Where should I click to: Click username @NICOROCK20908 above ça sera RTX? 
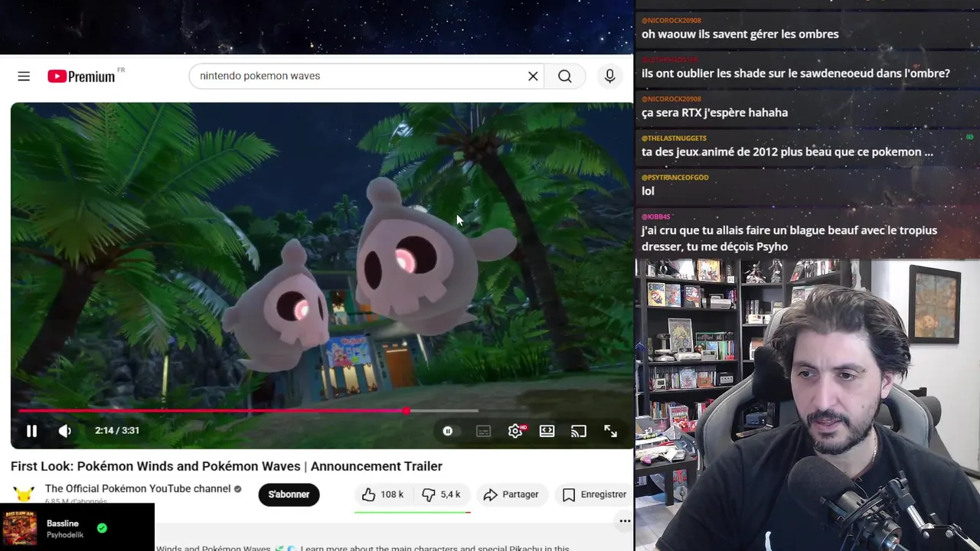pos(671,99)
